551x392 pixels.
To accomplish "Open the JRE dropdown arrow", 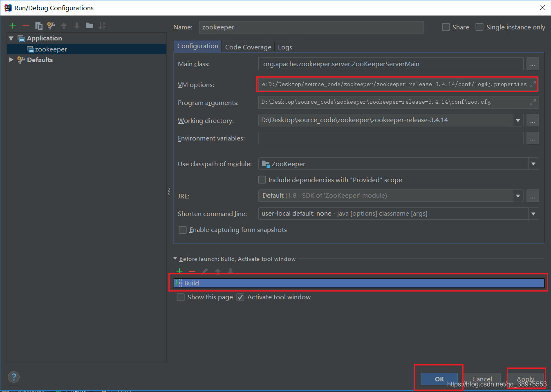I will click(518, 196).
